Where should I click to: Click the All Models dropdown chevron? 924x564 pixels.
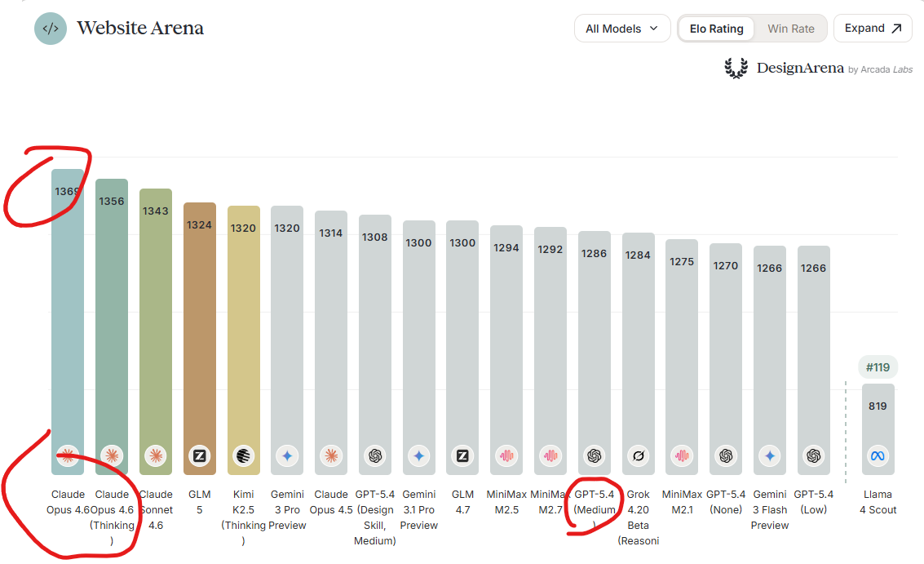[654, 29]
